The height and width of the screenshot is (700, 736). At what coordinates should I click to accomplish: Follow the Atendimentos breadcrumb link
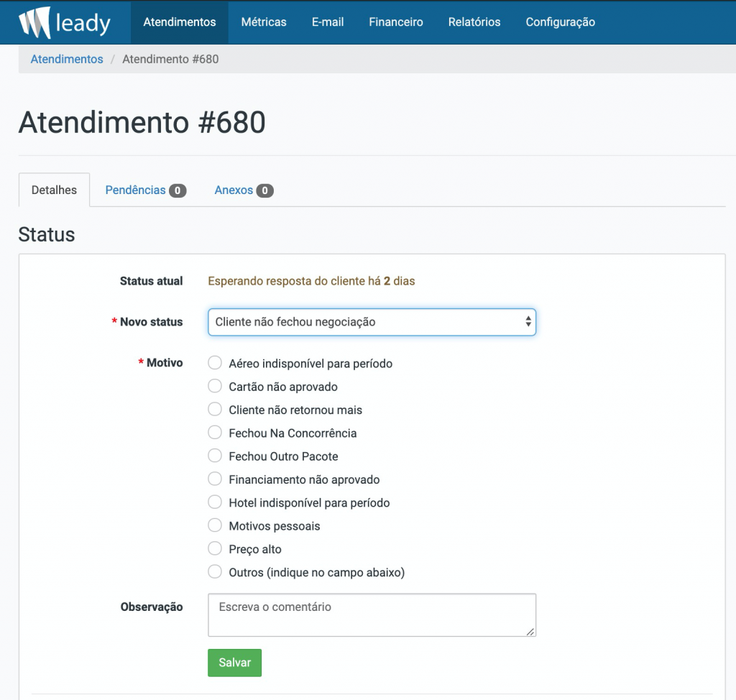tap(67, 59)
